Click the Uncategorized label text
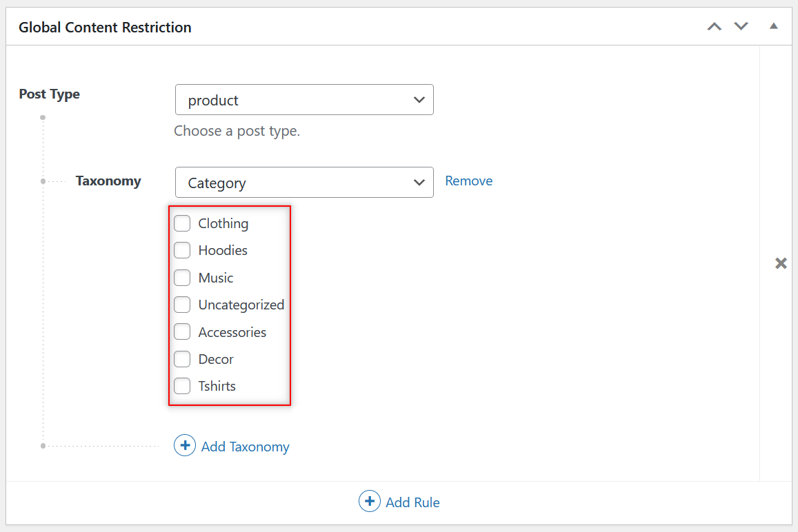This screenshot has width=798, height=532. (241, 305)
